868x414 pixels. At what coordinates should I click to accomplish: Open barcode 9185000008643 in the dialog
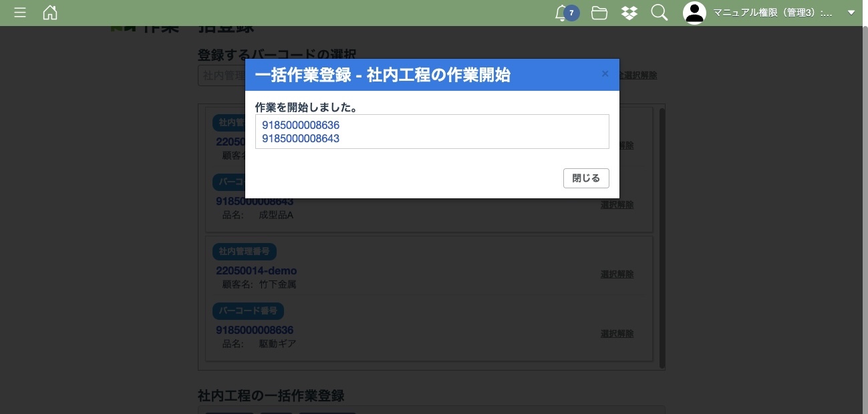click(x=301, y=139)
